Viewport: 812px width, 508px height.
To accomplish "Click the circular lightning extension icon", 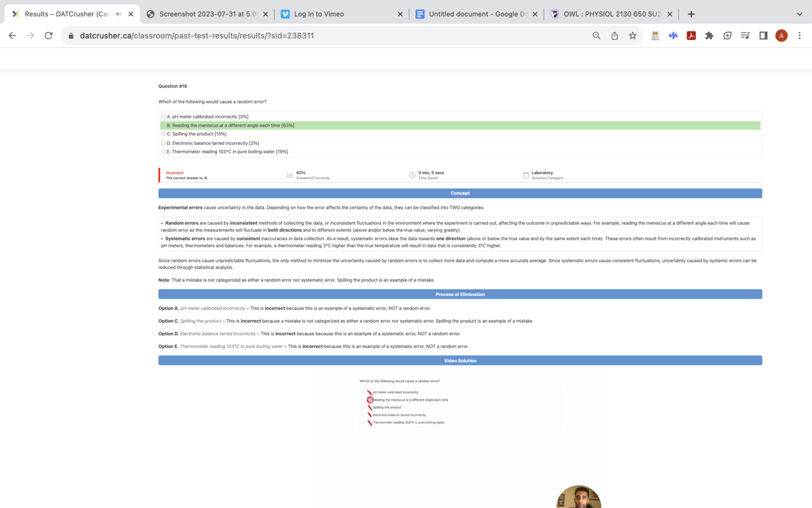I will pyautogui.click(x=727, y=35).
